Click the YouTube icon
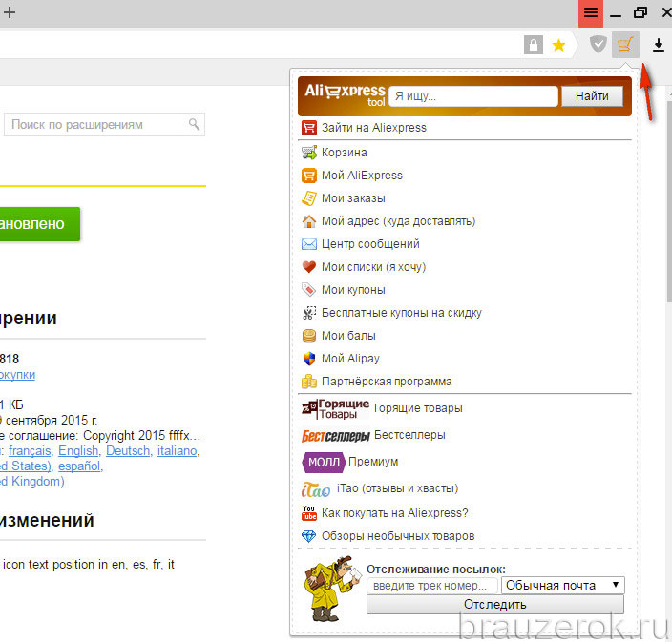The width and height of the screenshot is (672, 642). pos(308,513)
